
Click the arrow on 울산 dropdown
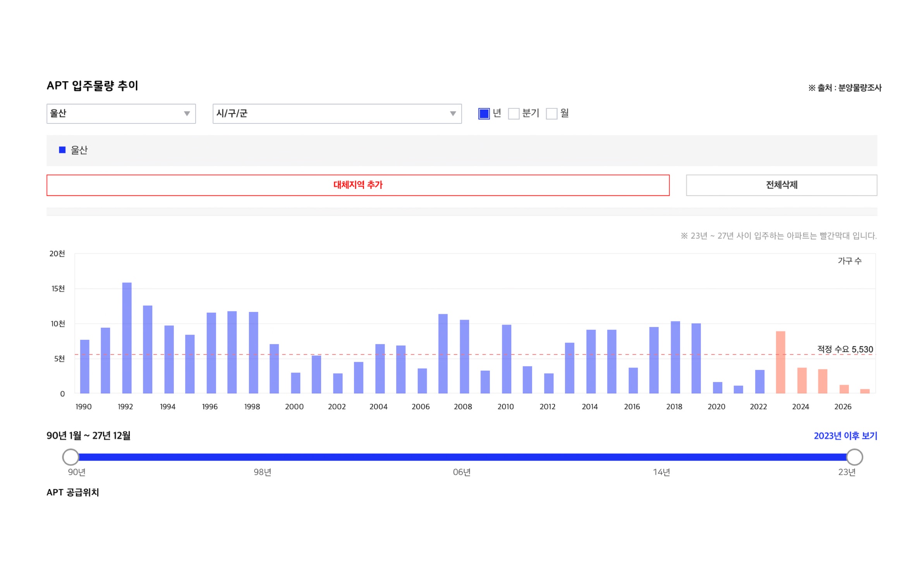click(187, 114)
